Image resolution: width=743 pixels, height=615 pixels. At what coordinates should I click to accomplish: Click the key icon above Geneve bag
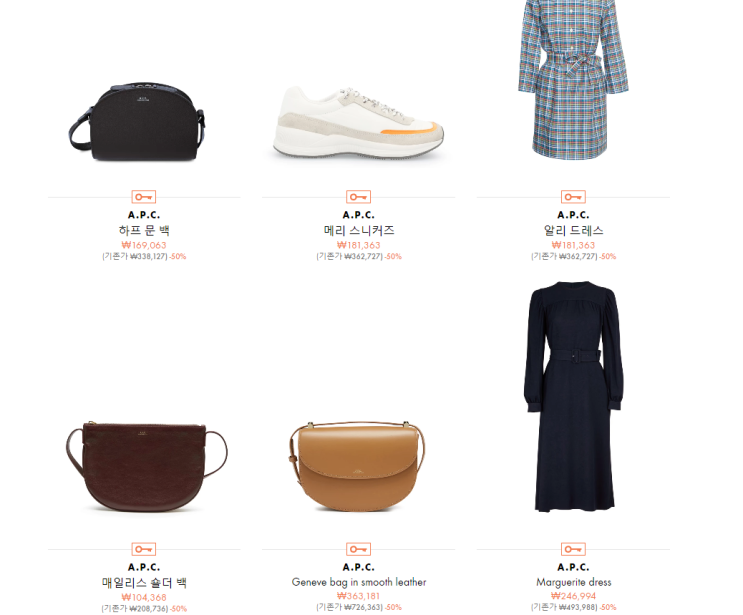(358, 549)
